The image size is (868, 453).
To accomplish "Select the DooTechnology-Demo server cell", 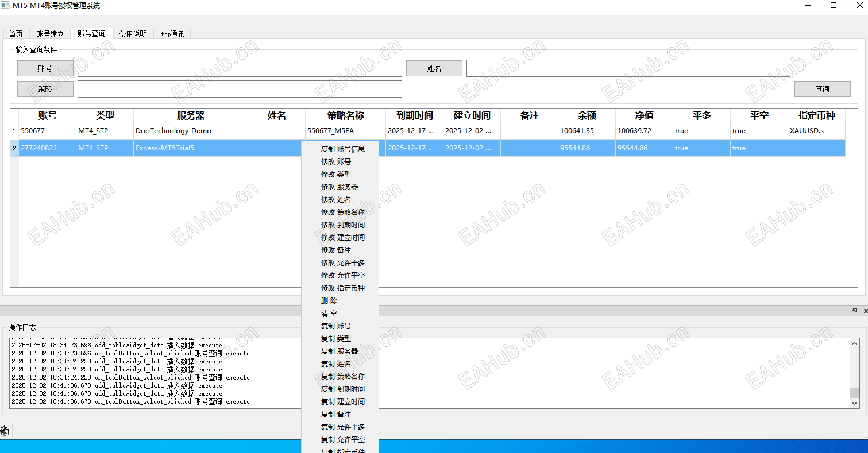I will pos(191,131).
